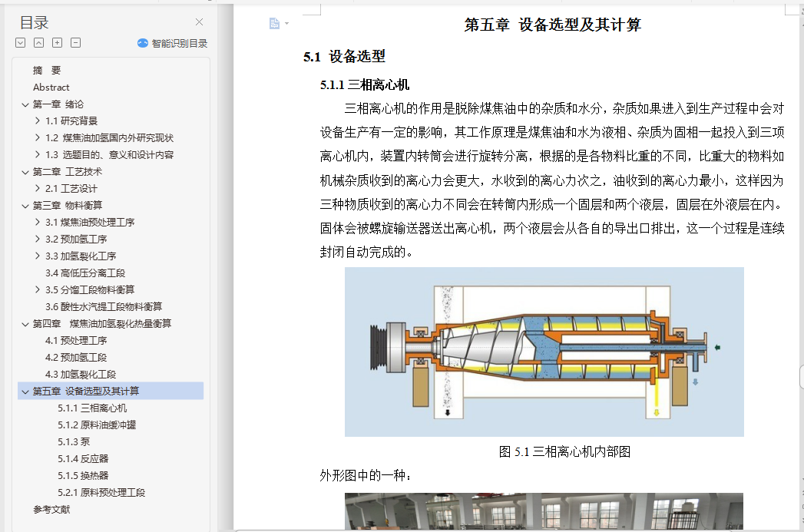The width and height of the screenshot is (804, 532).
Task: Collapse 第五章 设备选型及其计算 section
Action: tap(25, 392)
